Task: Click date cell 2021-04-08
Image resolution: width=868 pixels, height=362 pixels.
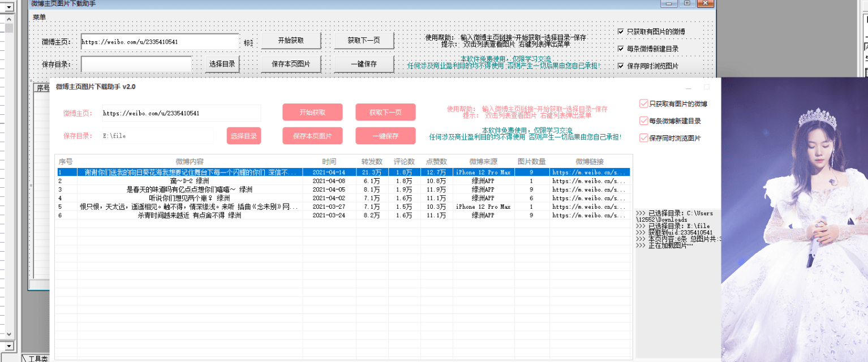Action: tap(329, 180)
